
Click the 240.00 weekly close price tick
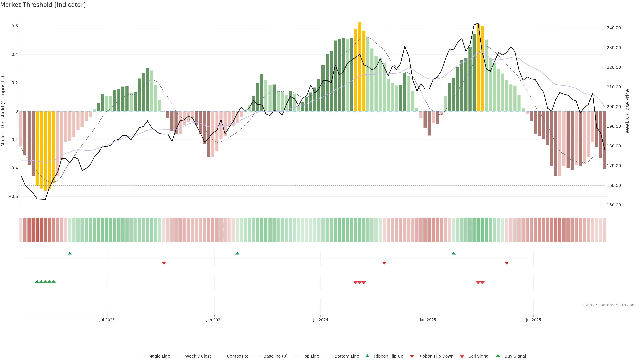[x=614, y=28]
